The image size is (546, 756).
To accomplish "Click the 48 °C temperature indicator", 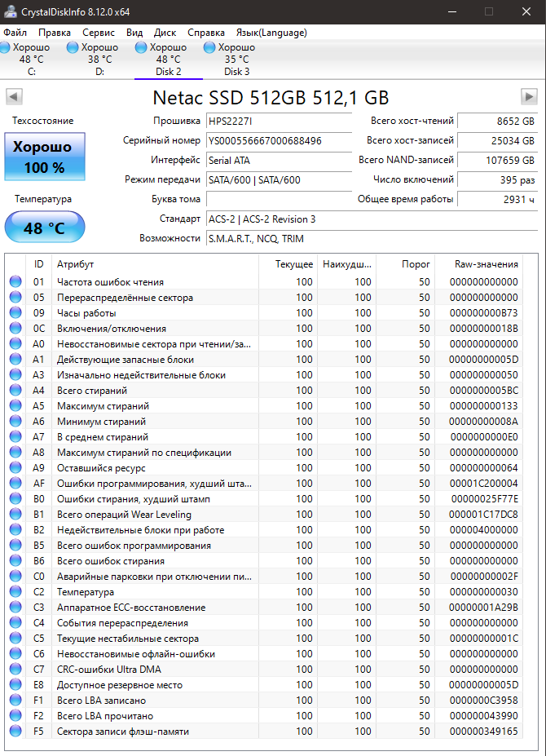I will (x=44, y=228).
